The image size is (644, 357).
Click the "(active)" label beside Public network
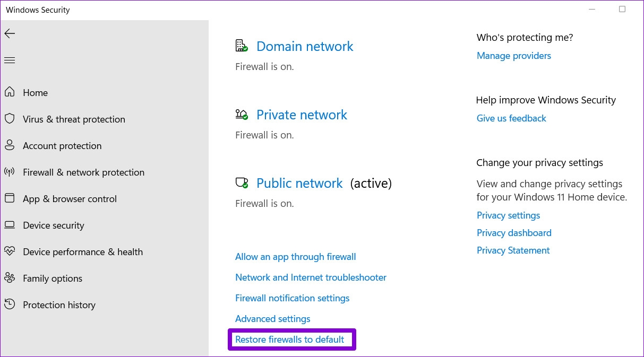371,184
